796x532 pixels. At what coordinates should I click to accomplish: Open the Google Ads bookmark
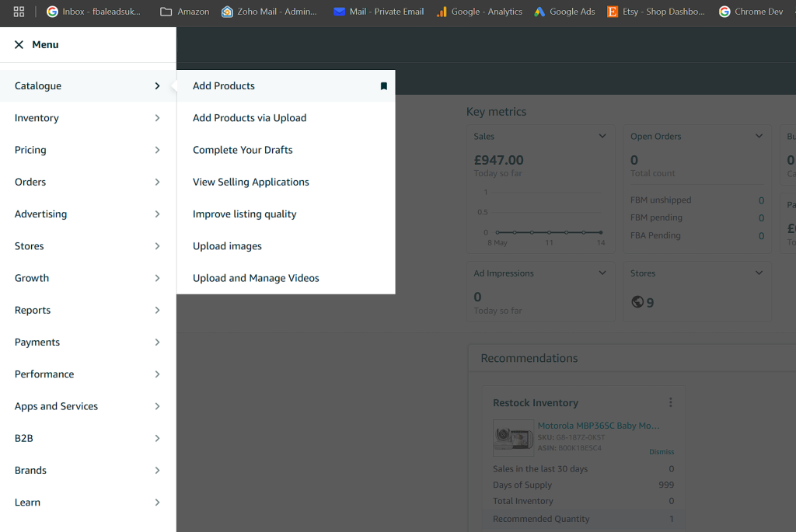pos(564,12)
